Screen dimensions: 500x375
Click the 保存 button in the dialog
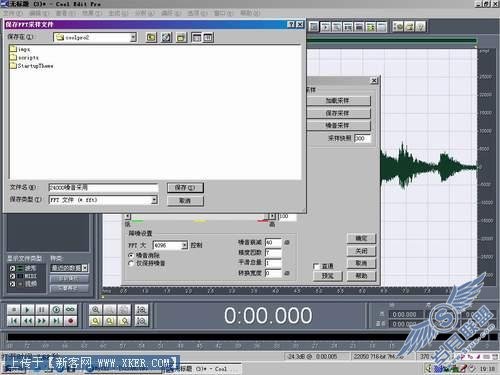tap(185, 188)
